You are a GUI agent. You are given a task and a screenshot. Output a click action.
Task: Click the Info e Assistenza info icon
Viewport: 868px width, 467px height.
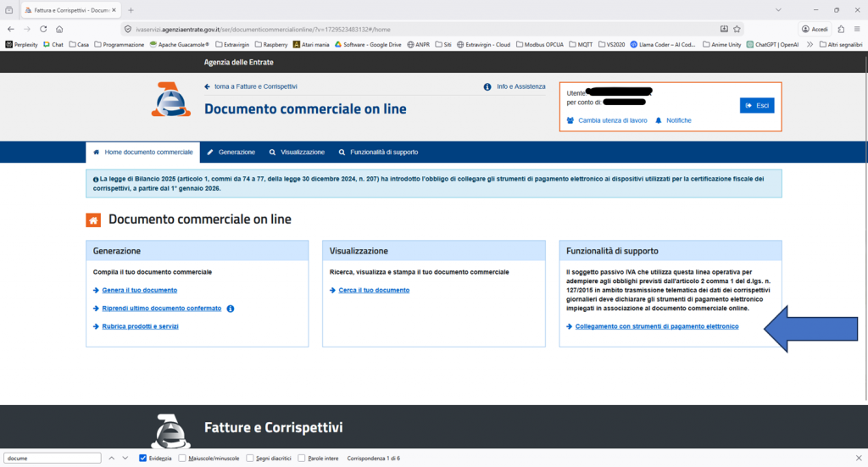[x=487, y=86]
